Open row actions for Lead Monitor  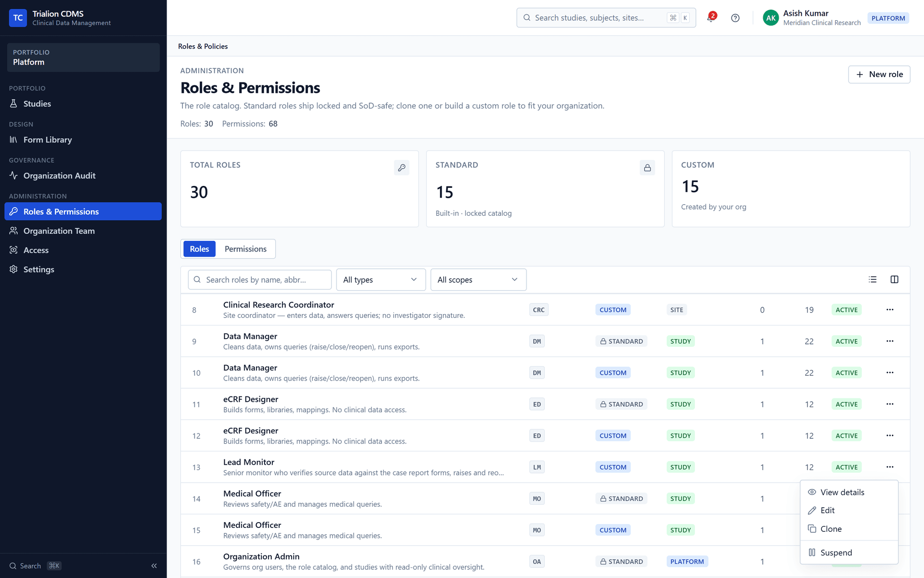[890, 467]
